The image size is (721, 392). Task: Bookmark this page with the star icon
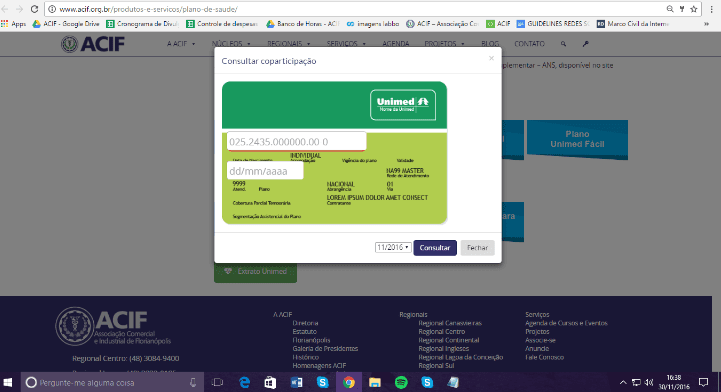click(x=694, y=9)
